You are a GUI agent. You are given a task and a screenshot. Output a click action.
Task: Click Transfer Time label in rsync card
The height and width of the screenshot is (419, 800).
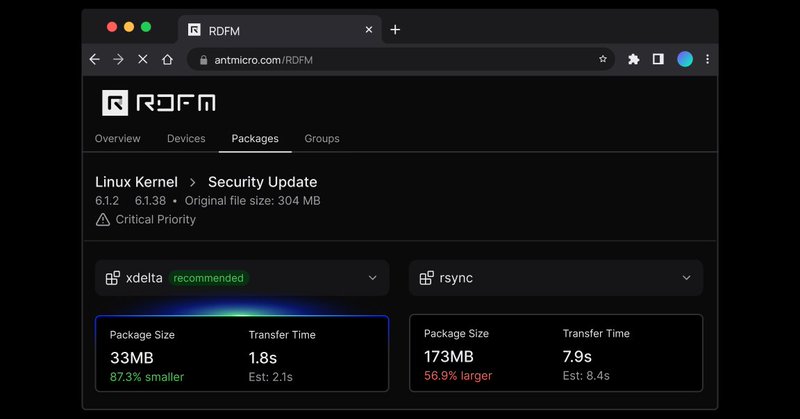tap(596, 334)
